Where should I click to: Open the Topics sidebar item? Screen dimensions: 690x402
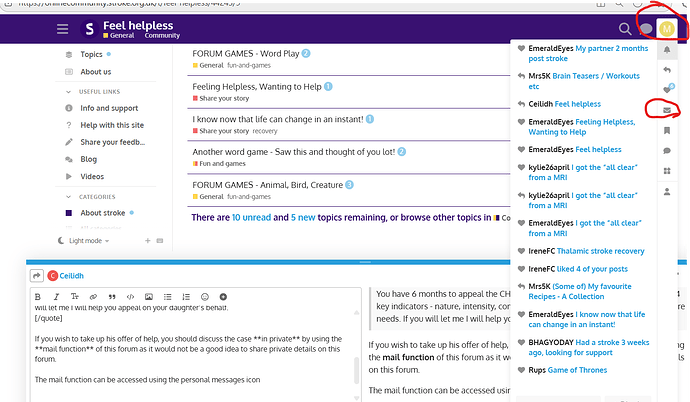[x=92, y=54]
